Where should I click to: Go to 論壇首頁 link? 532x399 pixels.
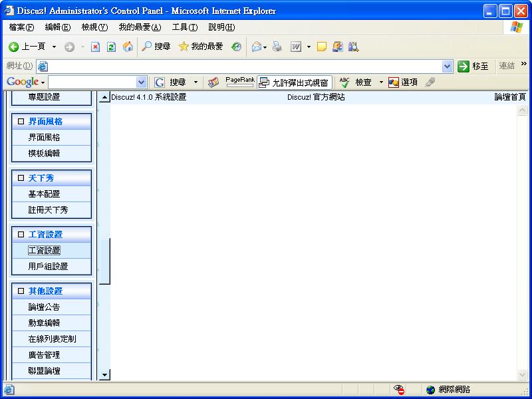coord(510,97)
